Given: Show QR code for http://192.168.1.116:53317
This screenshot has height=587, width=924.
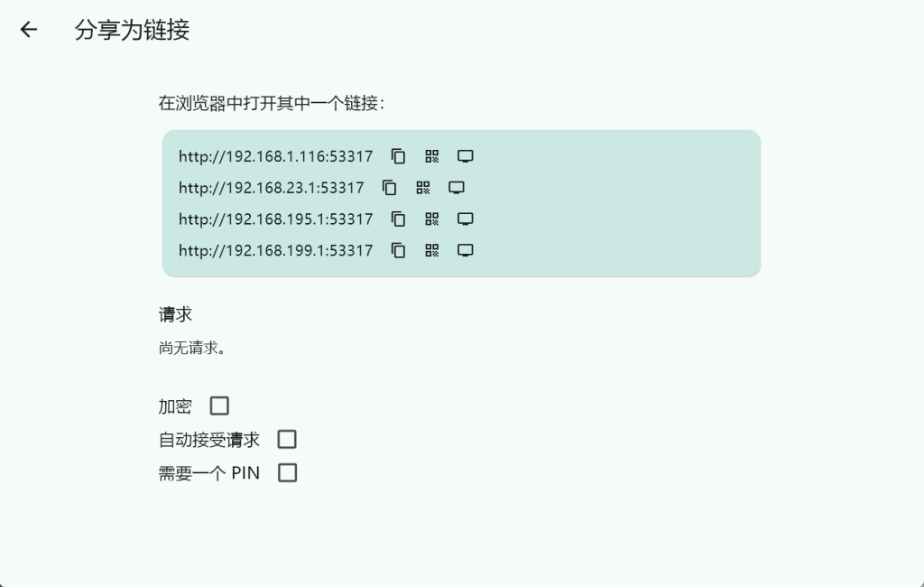Looking at the screenshot, I should tap(431, 155).
